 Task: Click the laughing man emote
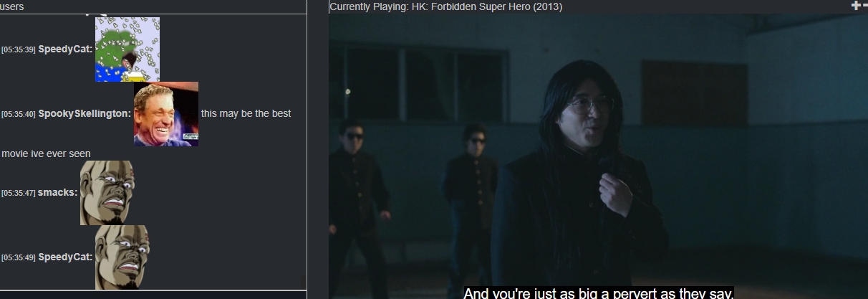tap(166, 114)
